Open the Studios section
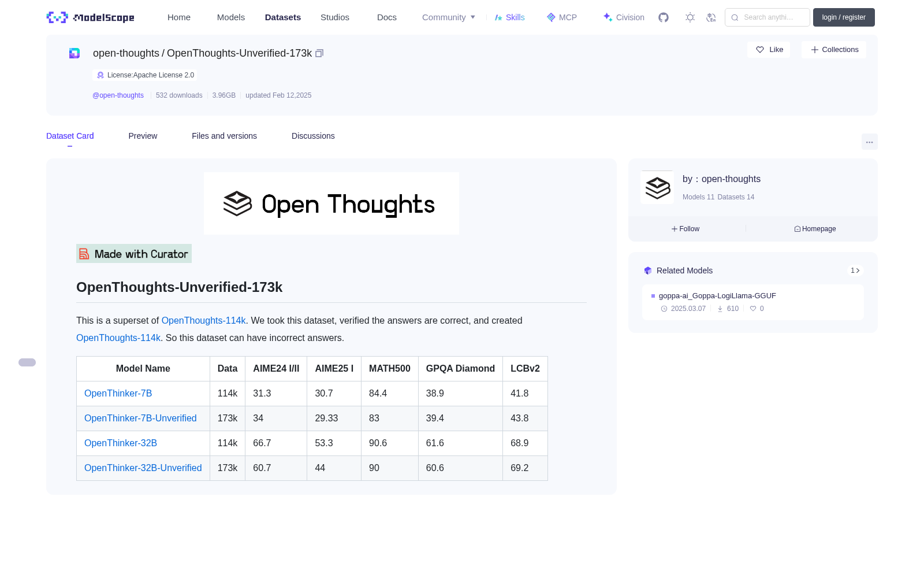The height and width of the screenshot is (578, 924). [335, 17]
